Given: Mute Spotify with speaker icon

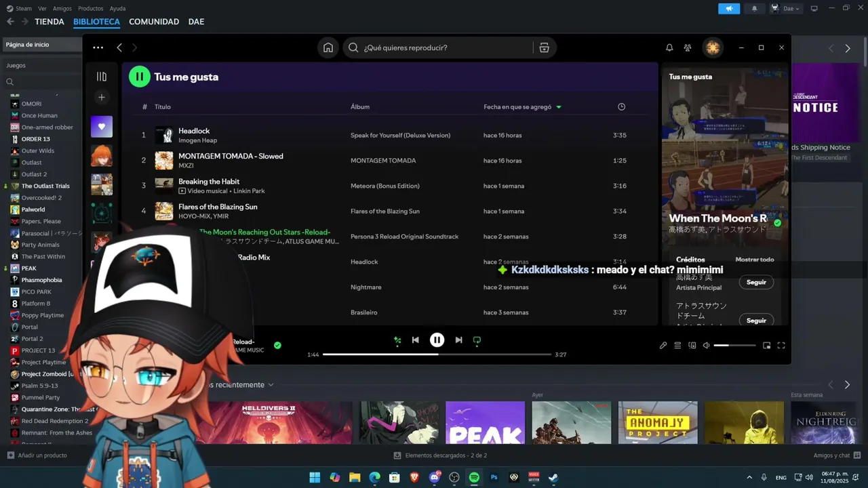Looking at the screenshot, I should (706, 346).
